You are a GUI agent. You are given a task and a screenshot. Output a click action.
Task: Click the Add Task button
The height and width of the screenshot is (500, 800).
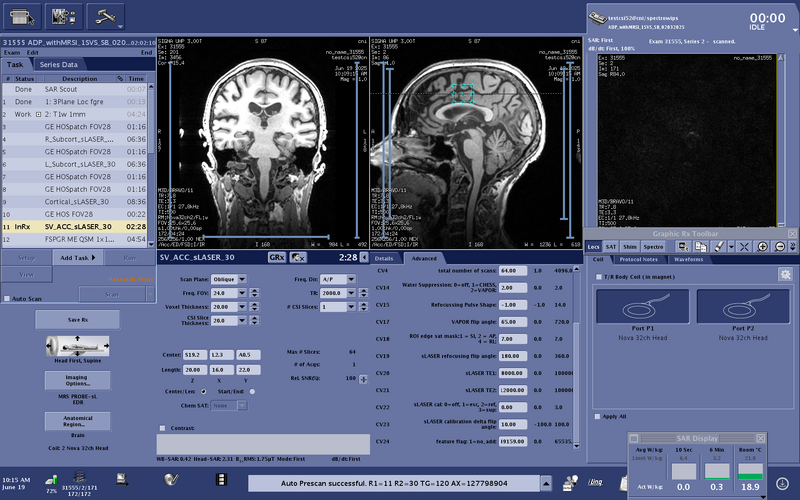(x=78, y=258)
